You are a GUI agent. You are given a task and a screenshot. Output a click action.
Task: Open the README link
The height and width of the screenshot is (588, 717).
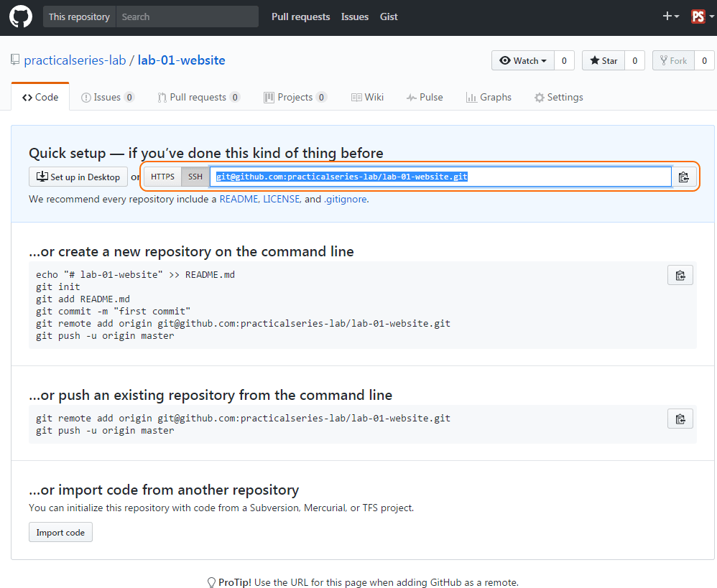[239, 199]
